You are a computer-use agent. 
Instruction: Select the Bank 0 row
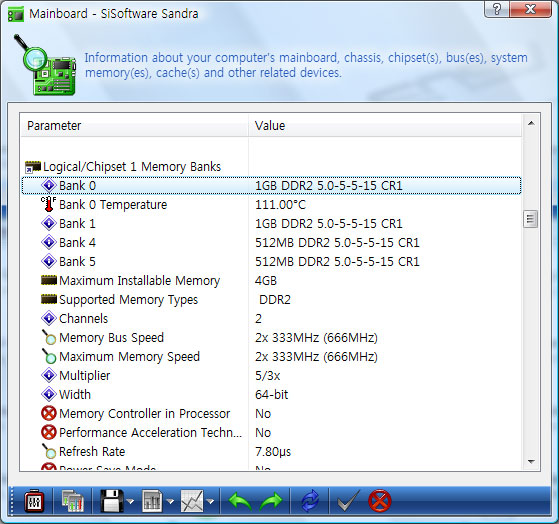[x=271, y=185]
